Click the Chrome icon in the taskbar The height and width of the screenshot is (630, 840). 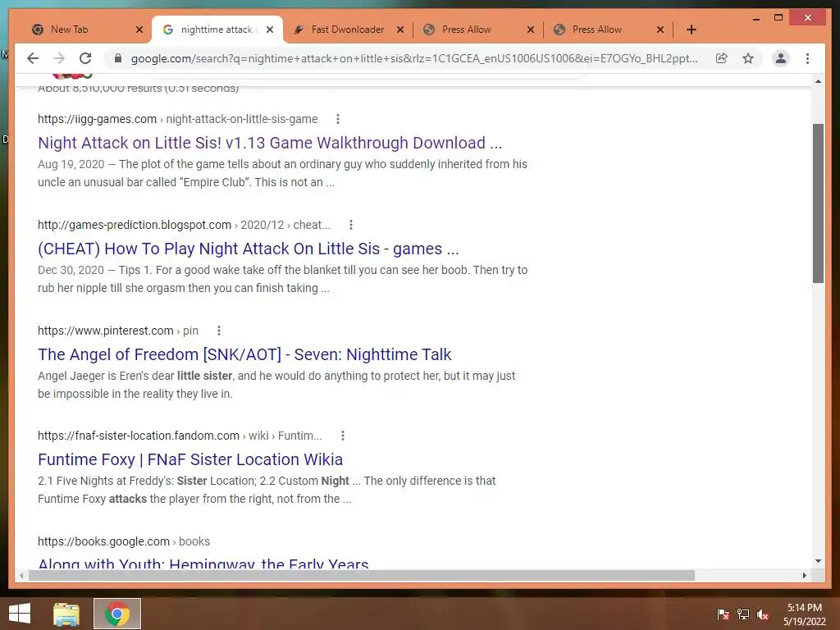pyautogui.click(x=116, y=614)
